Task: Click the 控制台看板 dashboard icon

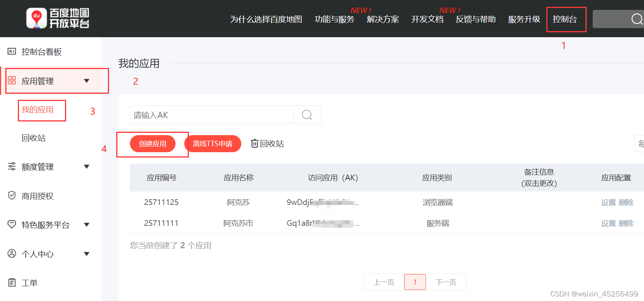Action: point(12,51)
